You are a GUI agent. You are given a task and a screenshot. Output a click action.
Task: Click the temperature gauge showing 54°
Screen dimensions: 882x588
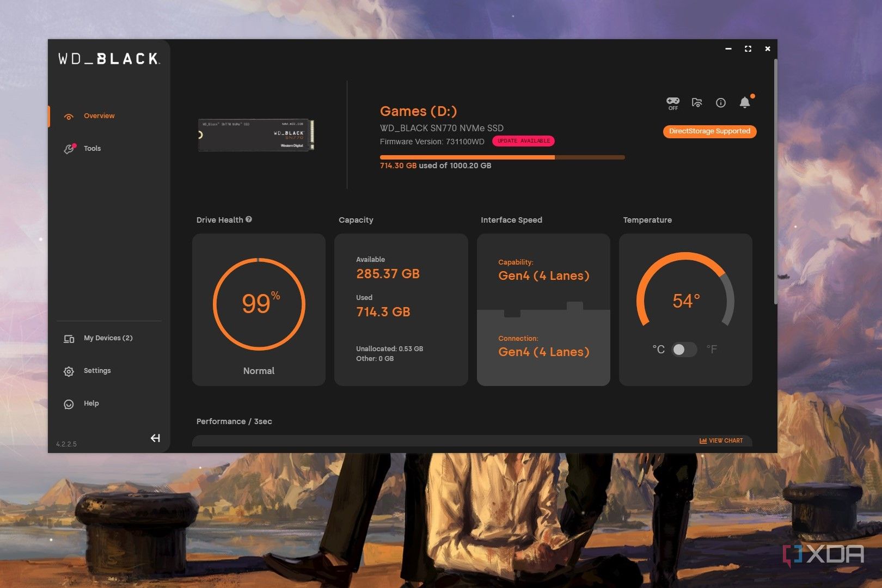click(x=685, y=290)
